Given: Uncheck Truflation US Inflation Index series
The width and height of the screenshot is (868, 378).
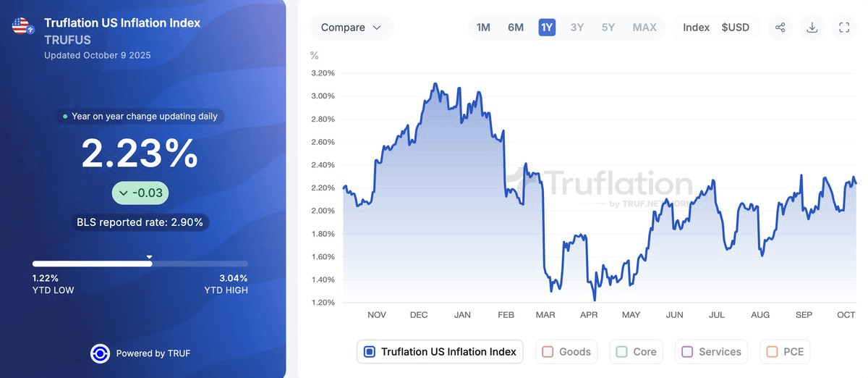Looking at the screenshot, I should [x=369, y=352].
